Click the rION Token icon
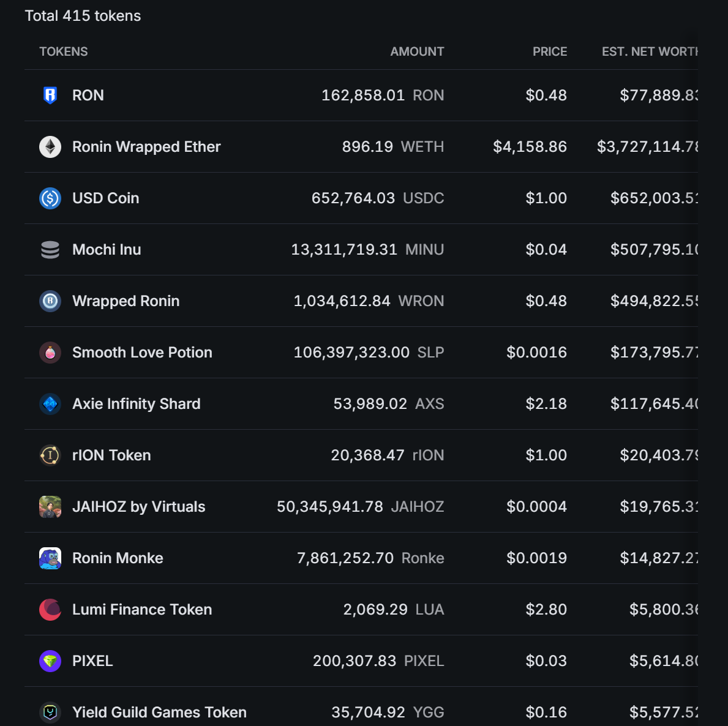This screenshot has width=728, height=726. [50, 455]
